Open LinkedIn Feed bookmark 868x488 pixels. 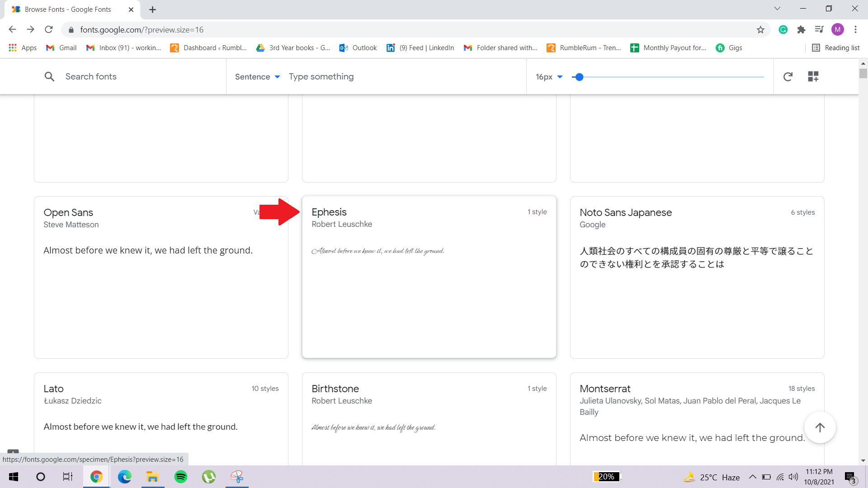pyautogui.click(x=420, y=48)
